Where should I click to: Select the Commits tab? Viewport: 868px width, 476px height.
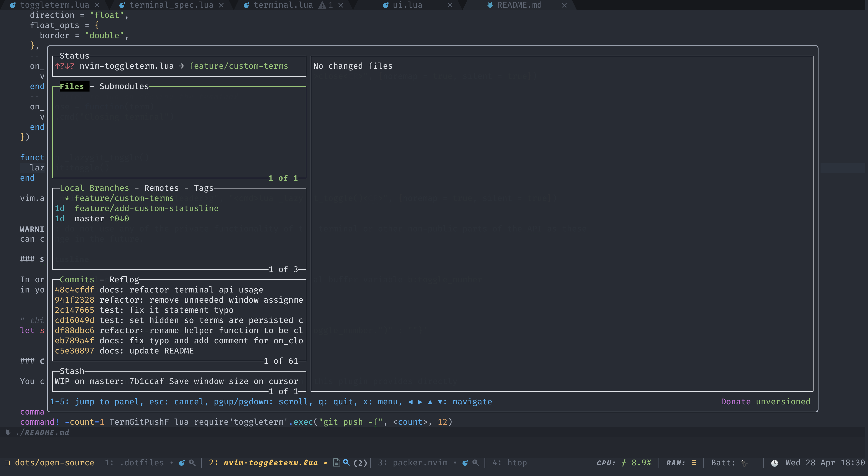[x=77, y=280]
